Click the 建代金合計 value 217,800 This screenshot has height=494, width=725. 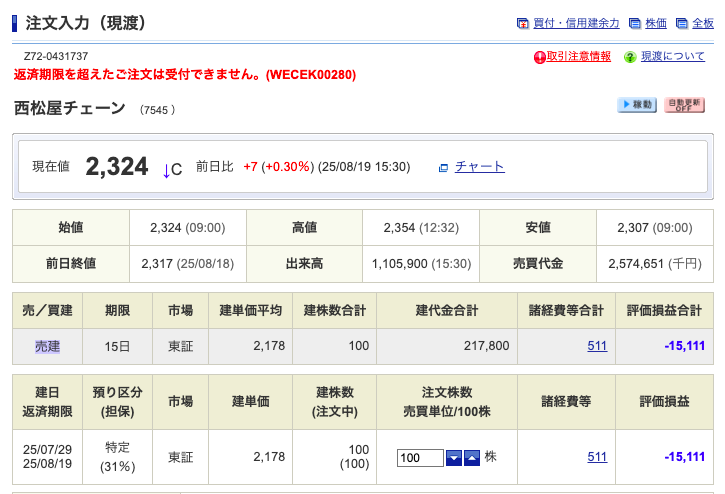click(x=486, y=346)
